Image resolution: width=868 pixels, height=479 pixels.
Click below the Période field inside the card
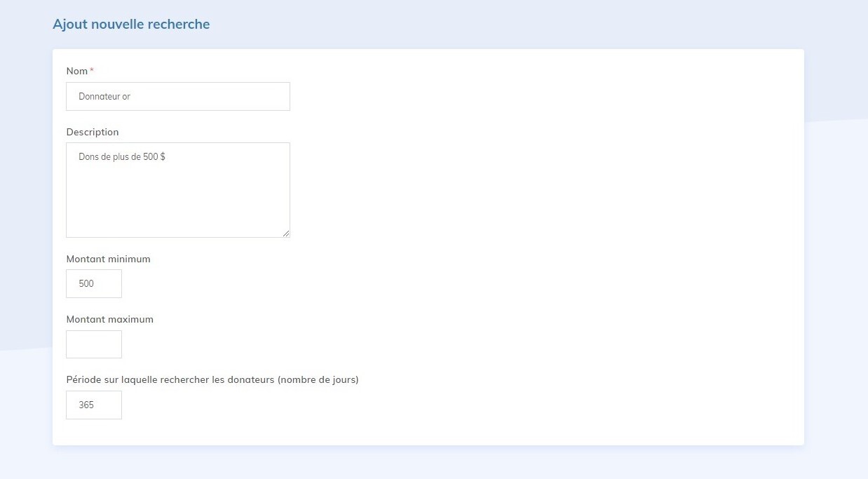pyautogui.click(x=210, y=431)
